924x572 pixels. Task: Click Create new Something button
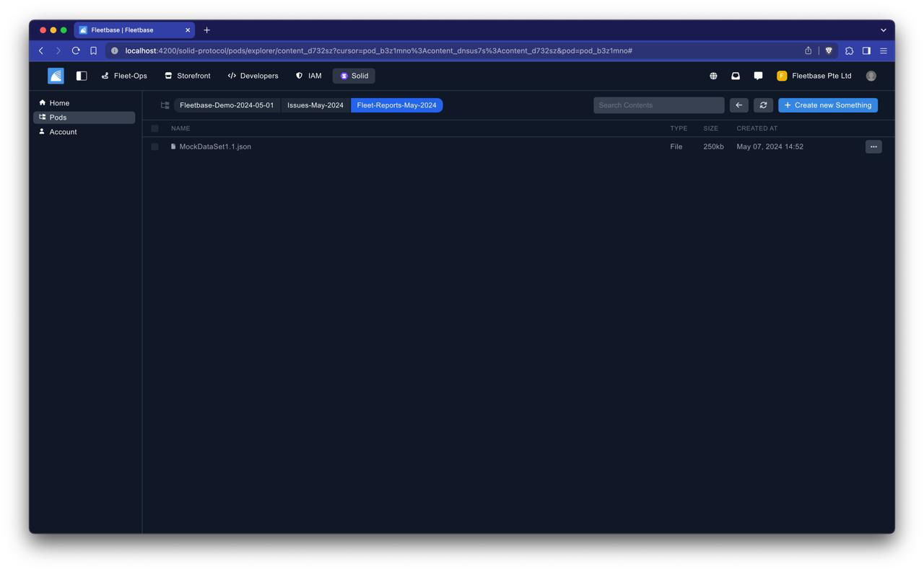point(828,105)
